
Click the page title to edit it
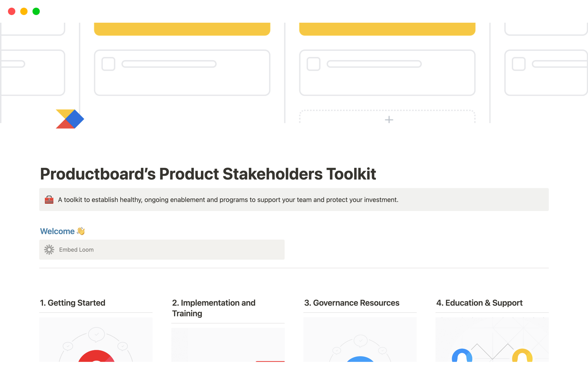pos(208,174)
